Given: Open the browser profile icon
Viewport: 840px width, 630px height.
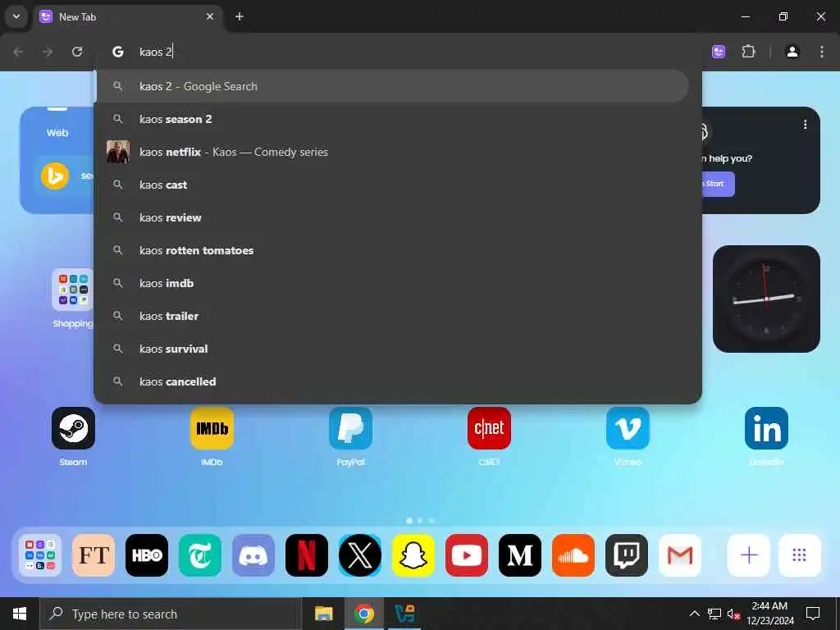Looking at the screenshot, I should (792, 52).
